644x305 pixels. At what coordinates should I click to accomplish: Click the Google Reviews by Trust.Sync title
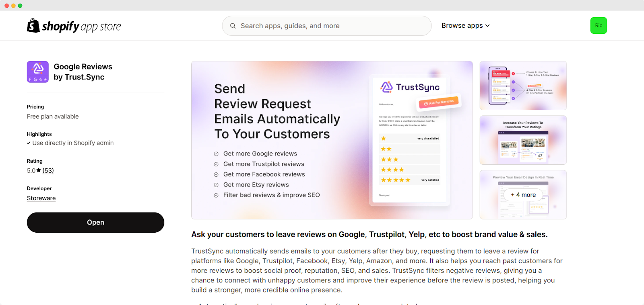83,72
